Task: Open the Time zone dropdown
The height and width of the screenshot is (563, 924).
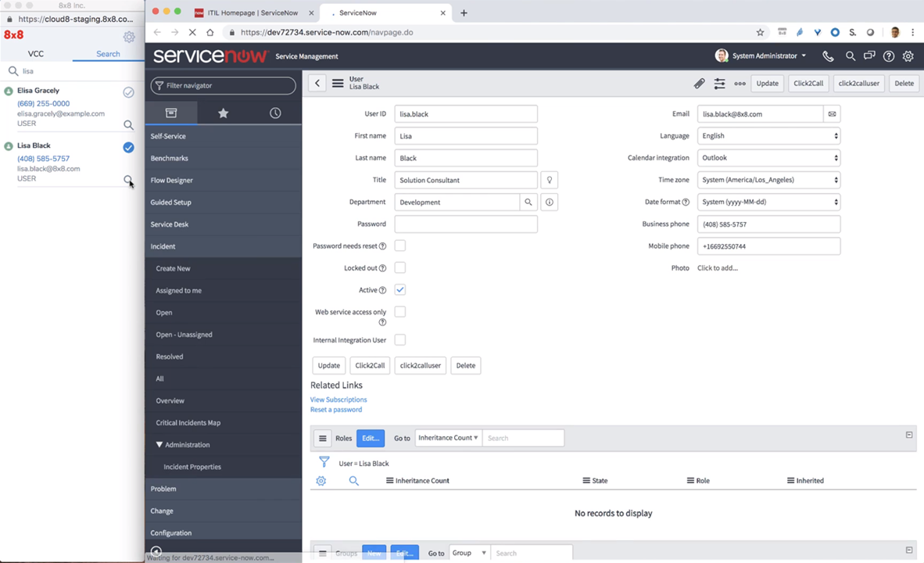Action: [x=769, y=180]
